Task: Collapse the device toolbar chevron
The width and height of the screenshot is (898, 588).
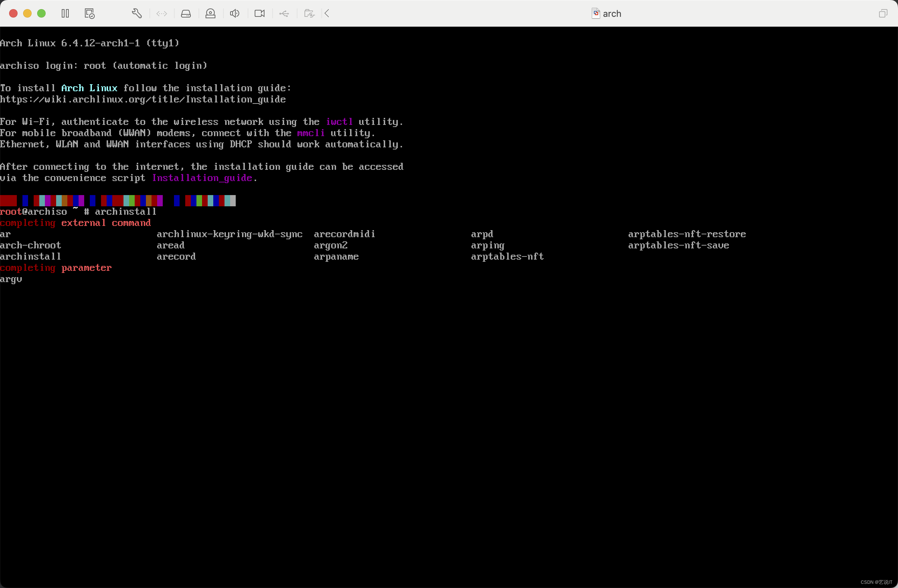Action: tap(327, 14)
